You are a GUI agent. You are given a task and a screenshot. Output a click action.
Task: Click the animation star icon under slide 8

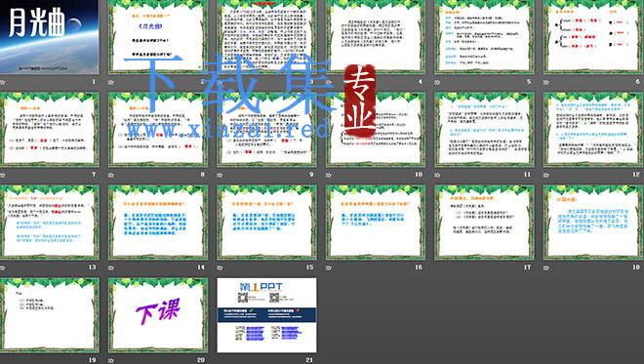[111, 175]
